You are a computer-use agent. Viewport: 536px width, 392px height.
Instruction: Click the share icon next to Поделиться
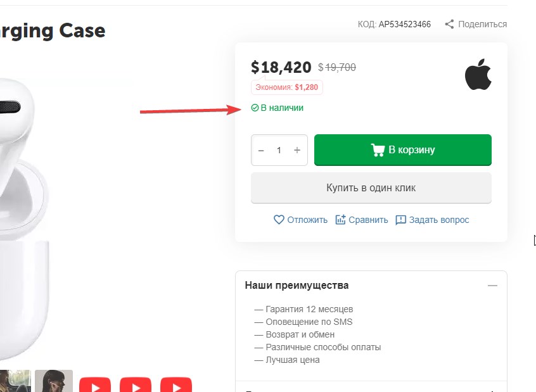[449, 25]
